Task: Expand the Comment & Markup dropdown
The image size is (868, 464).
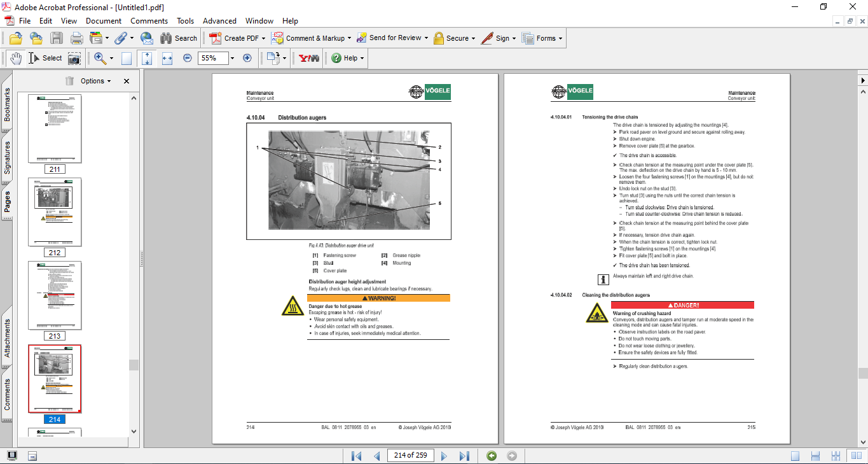Action: (x=350, y=38)
